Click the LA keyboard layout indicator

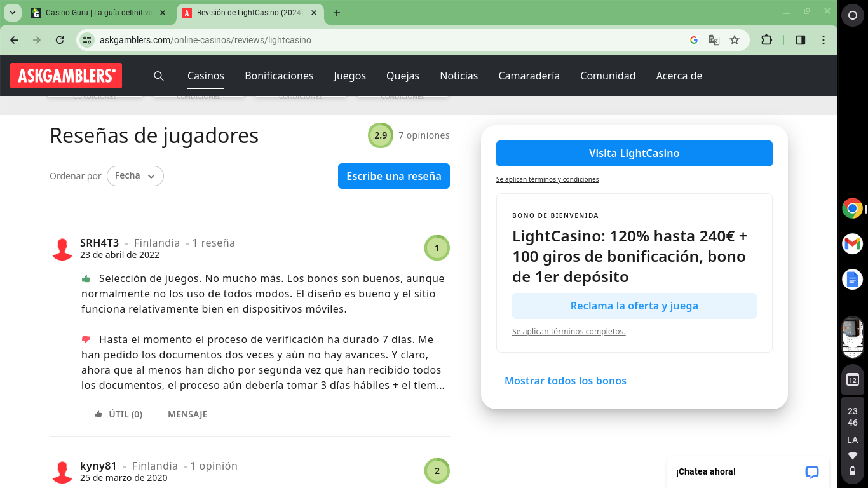[x=853, y=440]
